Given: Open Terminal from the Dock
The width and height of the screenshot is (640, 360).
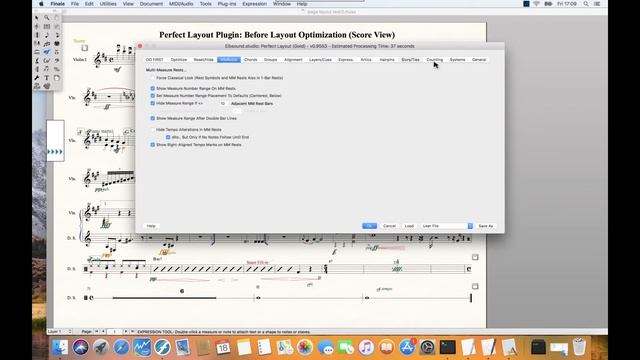Looking at the screenshot, I should pyautogui.click(x=448, y=347).
